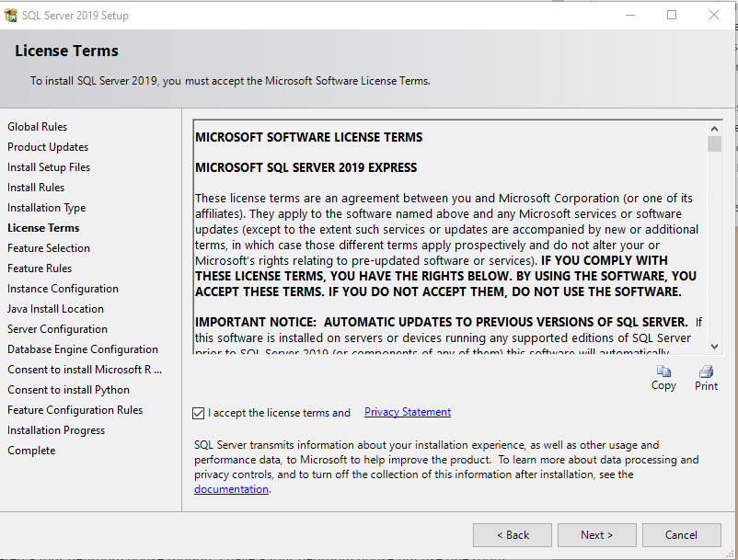Uncheck the accept license terms checkbox
Image resolution: width=738 pixels, height=560 pixels.
pyautogui.click(x=198, y=413)
